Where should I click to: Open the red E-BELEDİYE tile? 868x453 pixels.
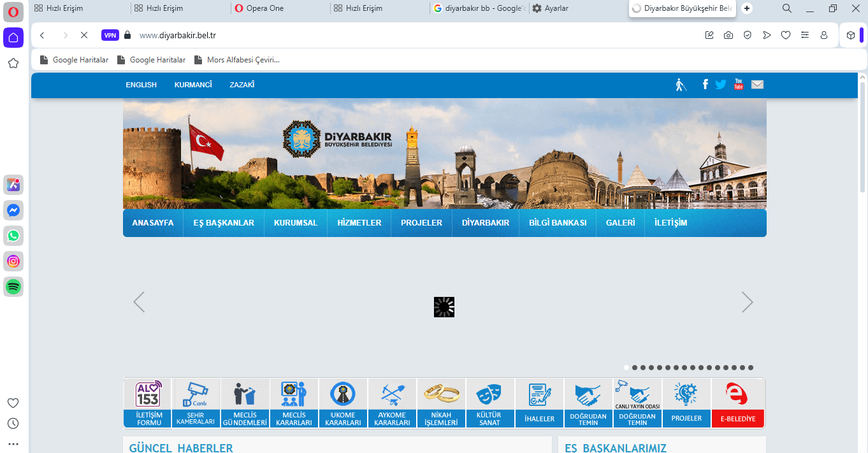coord(738,403)
